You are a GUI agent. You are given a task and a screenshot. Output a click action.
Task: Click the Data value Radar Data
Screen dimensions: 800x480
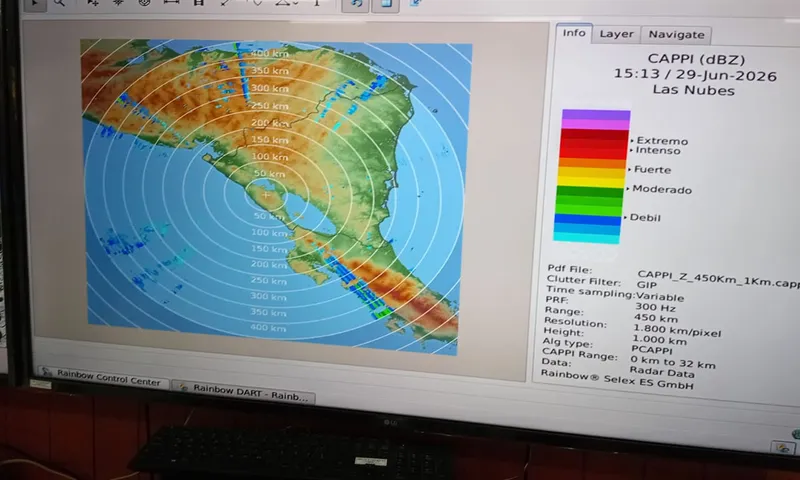(662, 373)
